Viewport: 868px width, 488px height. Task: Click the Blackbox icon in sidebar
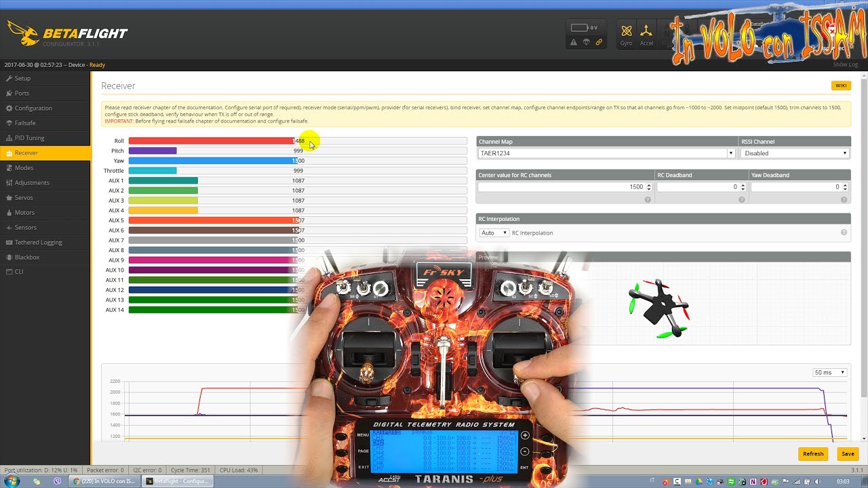tap(9, 257)
